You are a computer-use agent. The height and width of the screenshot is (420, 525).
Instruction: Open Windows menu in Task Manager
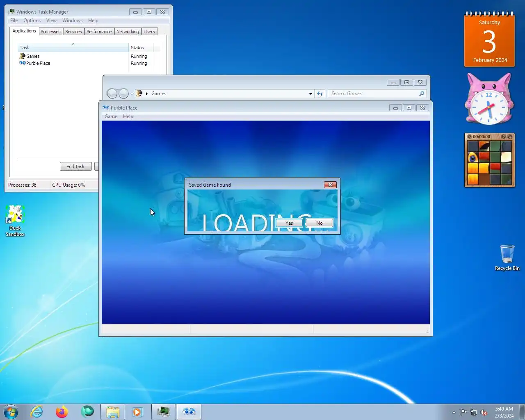click(72, 21)
